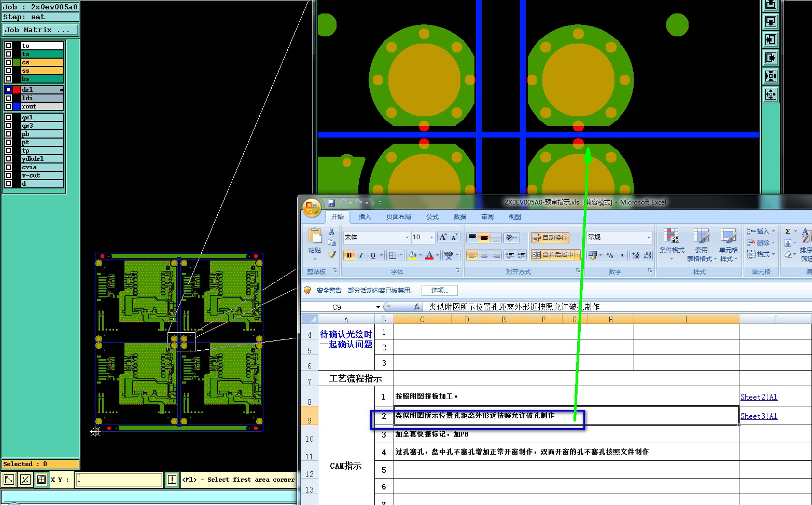Expand the 对齐方式 group dialog launcher
812x505 pixels.
[x=578, y=271]
